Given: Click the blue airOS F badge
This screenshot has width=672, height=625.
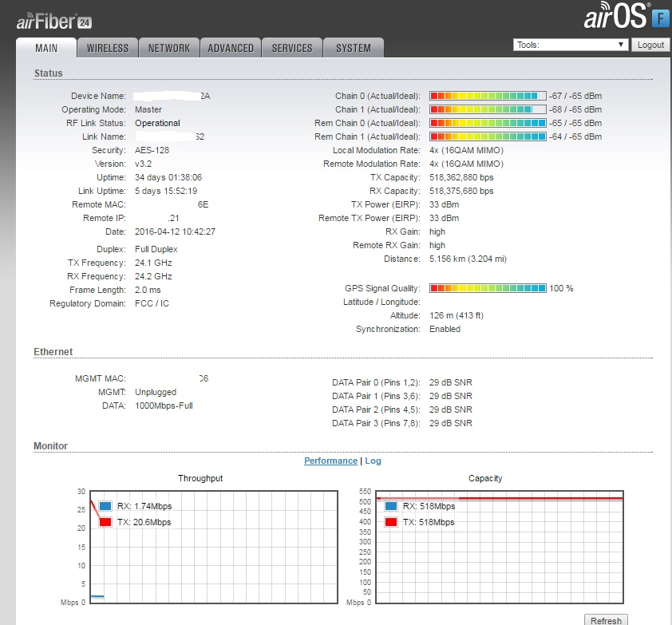Looking at the screenshot, I should pos(659,18).
